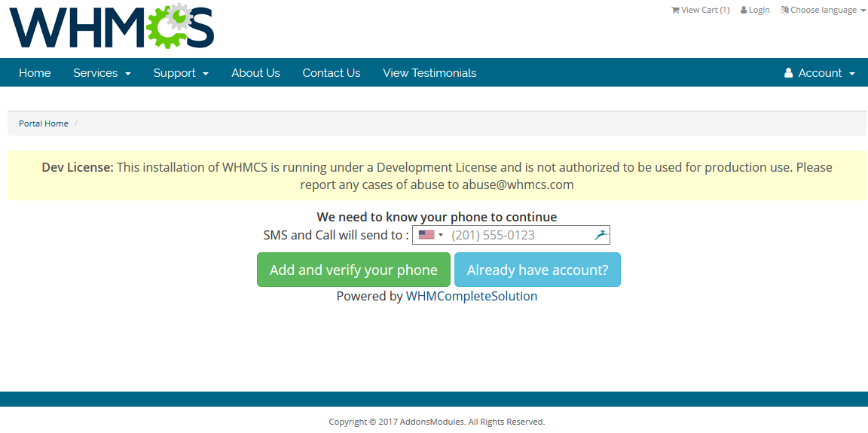The height and width of the screenshot is (433, 868).
Task: Open the WHMCompleteSolution link
Action: pyautogui.click(x=472, y=297)
